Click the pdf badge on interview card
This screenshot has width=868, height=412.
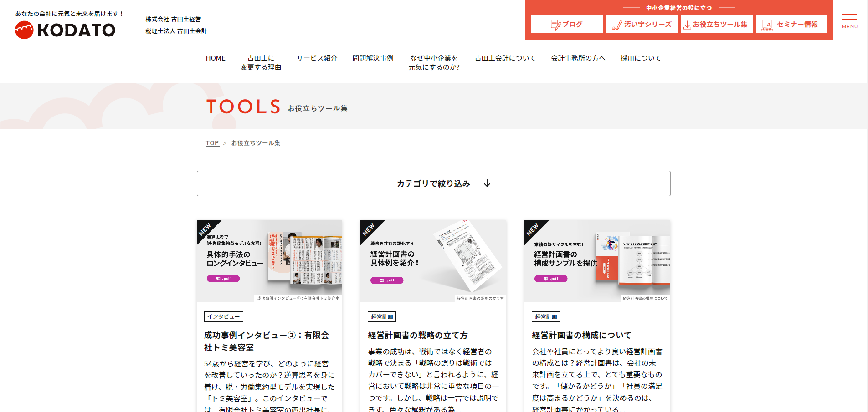tap(223, 279)
